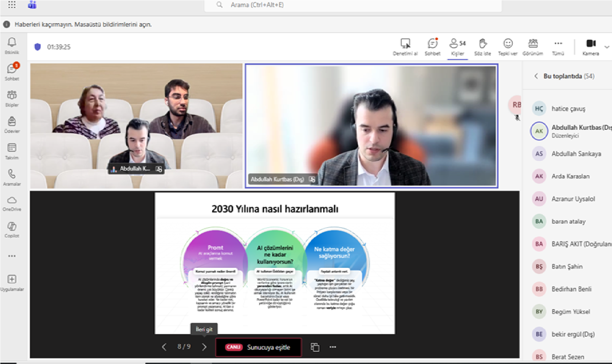
Task: Toggle the Kamera on or off
Action: coord(590,47)
